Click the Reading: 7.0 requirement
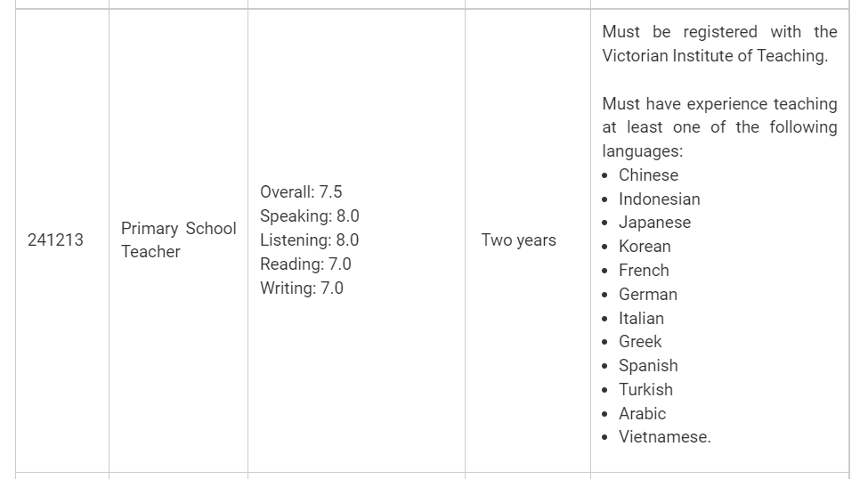Image resolution: width=868 pixels, height=479 pixels. 305,264
